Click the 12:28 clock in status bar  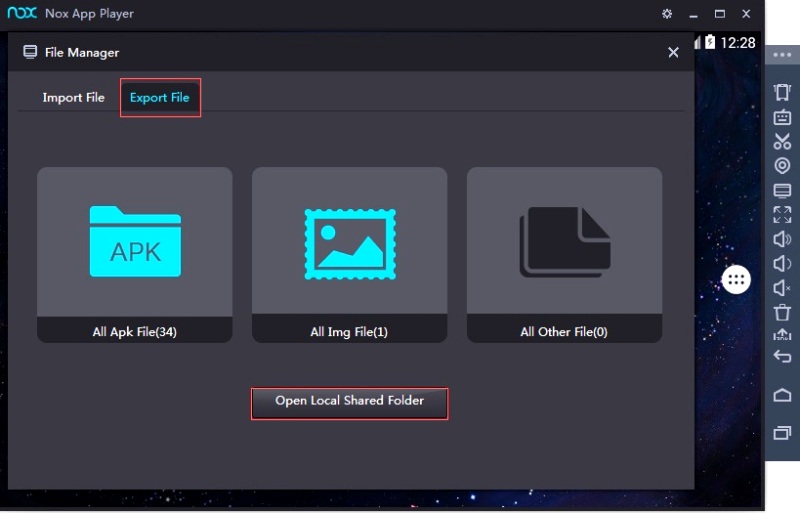[738, 43]
